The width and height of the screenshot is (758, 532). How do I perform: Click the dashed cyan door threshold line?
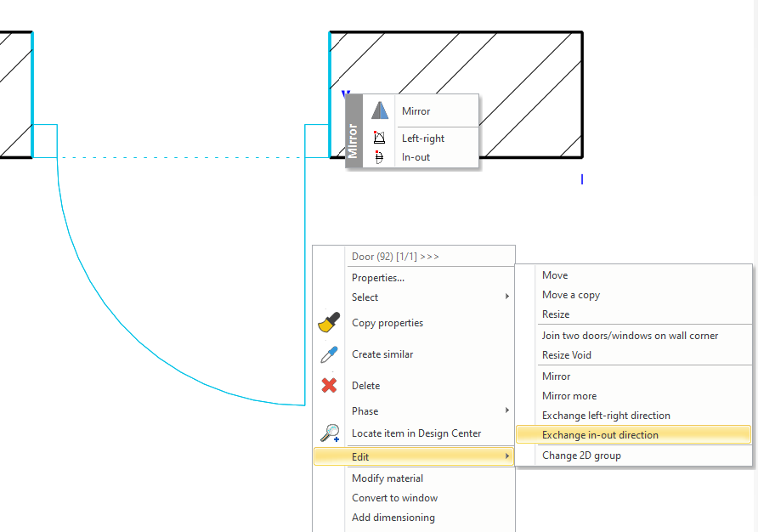[181, 158]
